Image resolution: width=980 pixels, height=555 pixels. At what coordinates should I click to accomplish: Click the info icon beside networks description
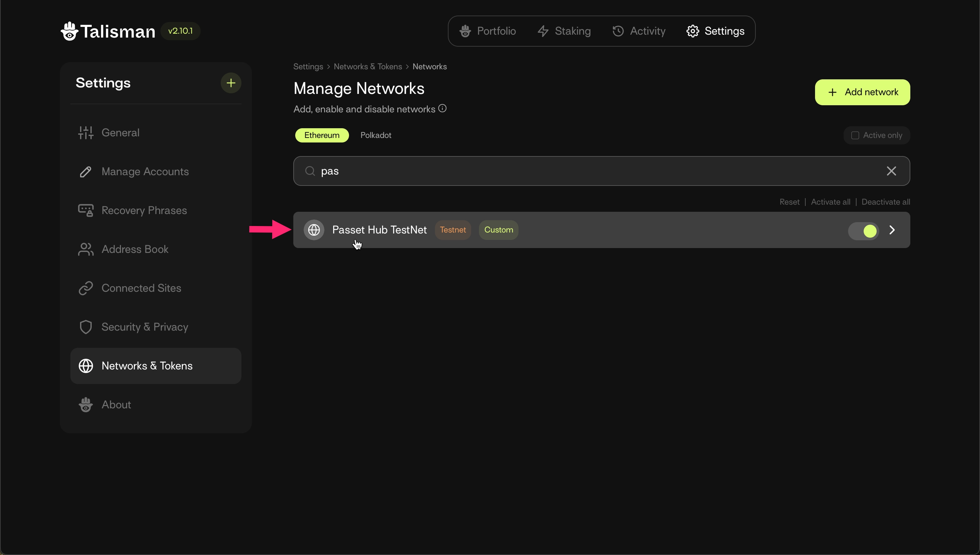442,108
